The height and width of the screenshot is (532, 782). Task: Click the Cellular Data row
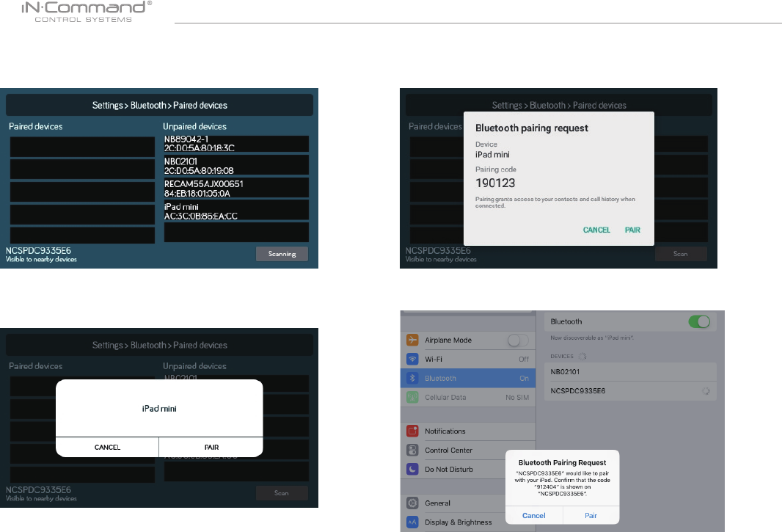coord(468,397)
